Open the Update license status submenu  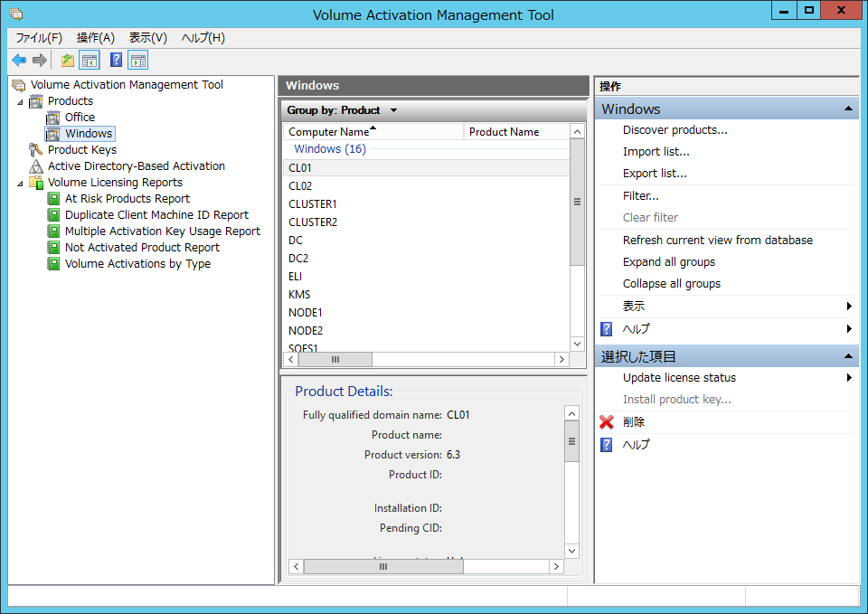pos(849,378)
